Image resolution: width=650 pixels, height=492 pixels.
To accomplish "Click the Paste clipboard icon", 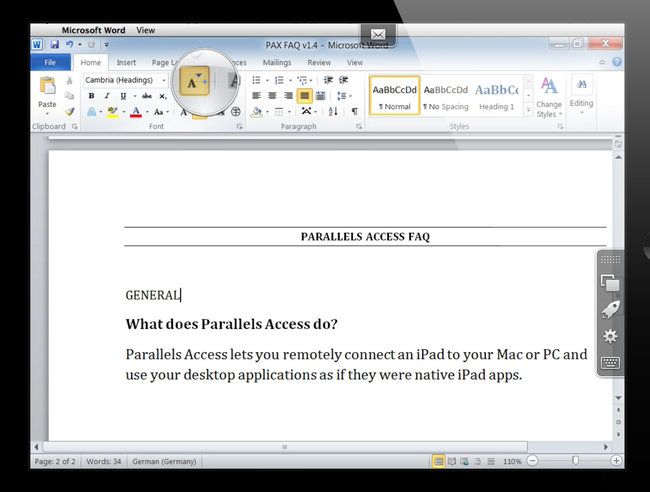I will pos(47,86).
